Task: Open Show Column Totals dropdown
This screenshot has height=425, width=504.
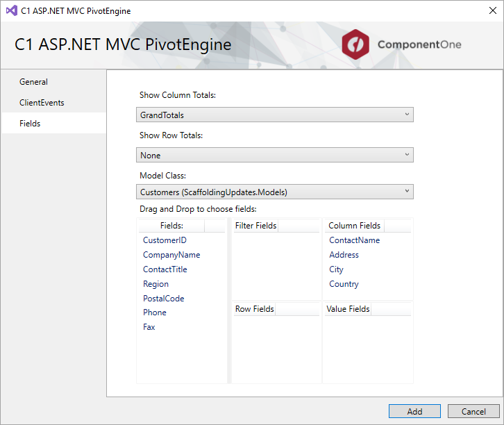Action: pos(274,115)
